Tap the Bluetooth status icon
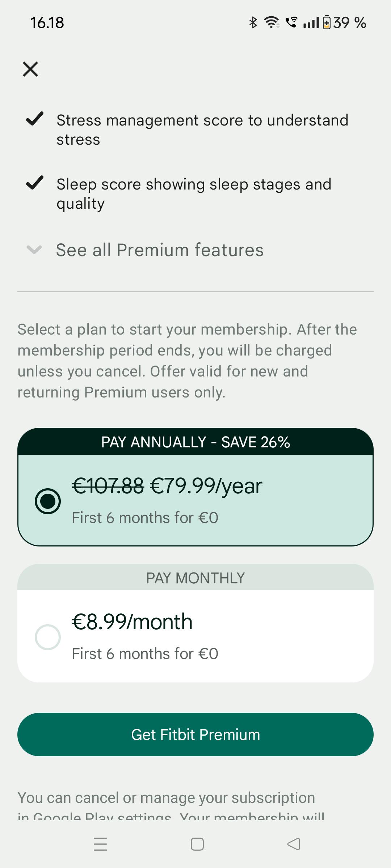This screenshot has height=868, width=391. [253, 22]
